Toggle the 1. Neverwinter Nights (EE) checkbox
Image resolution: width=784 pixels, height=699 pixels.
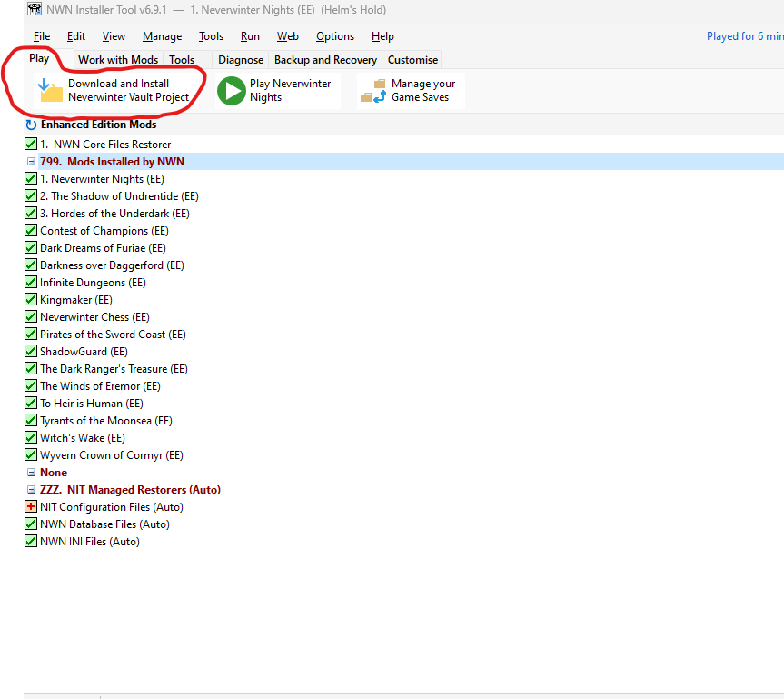pos(31,178)
